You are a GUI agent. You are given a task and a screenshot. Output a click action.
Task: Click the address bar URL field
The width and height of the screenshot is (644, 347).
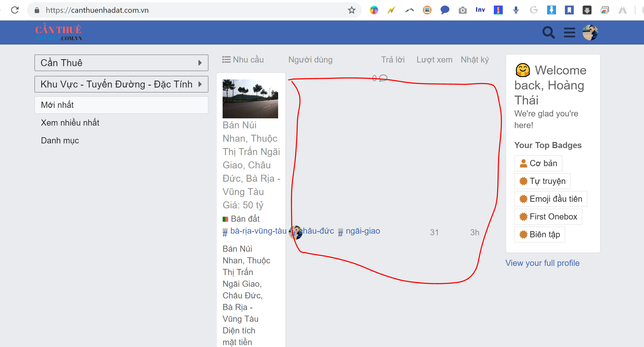(x=194, y=10)
